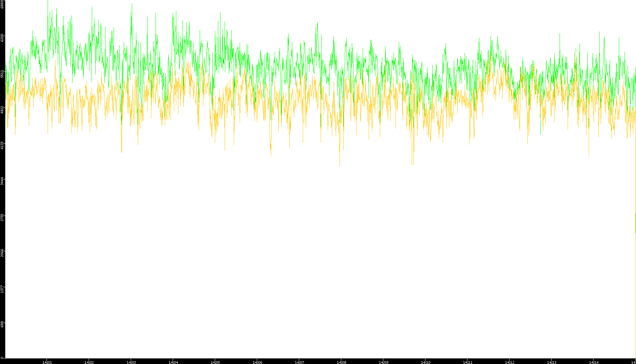This screenshot has height=364, width=636.
Task: Pick the 4822 y-axis value
Action: click(x=2, y=110)
